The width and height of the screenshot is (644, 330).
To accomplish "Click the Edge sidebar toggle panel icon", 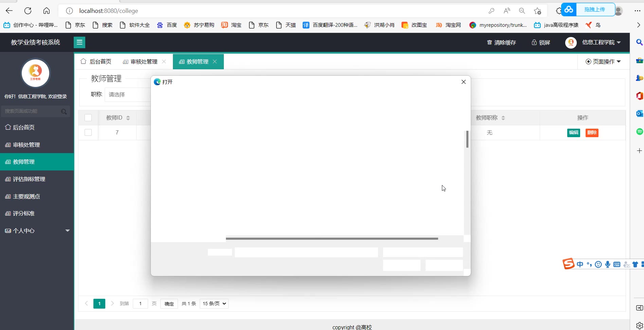I will tap(639, 308).
